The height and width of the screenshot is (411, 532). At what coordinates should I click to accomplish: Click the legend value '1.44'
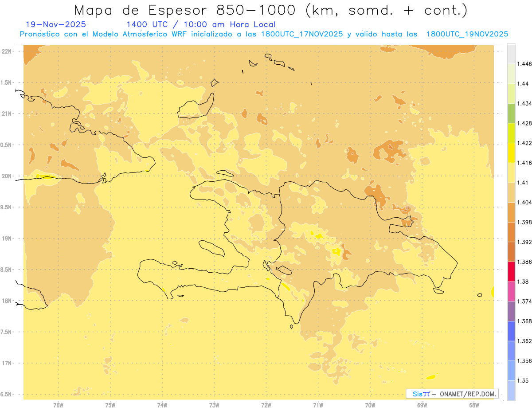523,83
